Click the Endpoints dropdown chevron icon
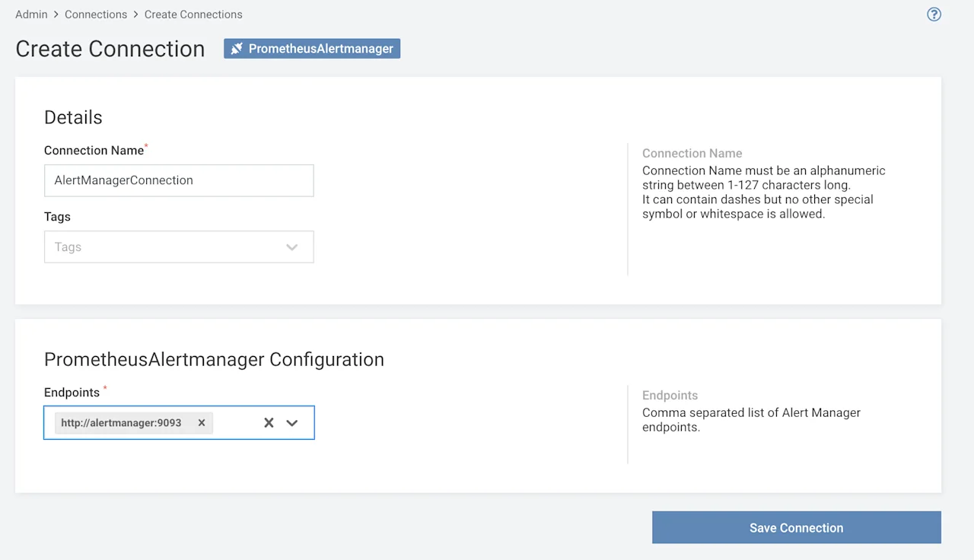The height and width of the screenshot is (560, 974). tap(292, 422)
